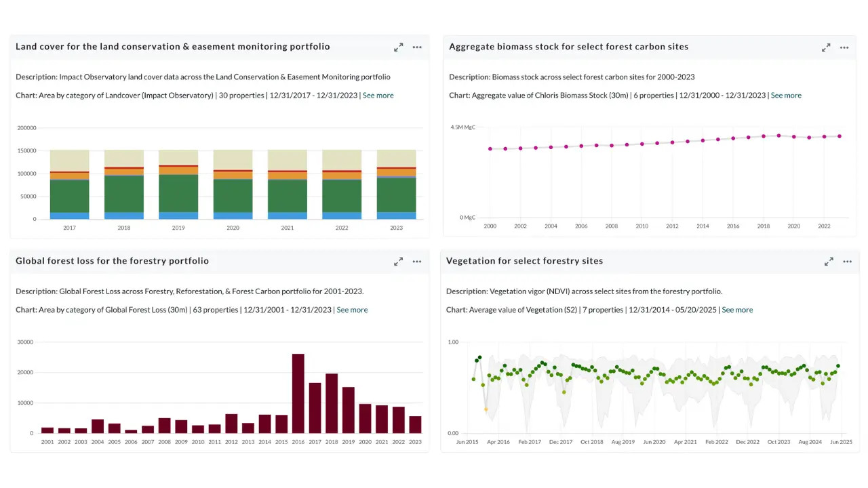Expand the Global forest loss card to fullscreen
Viewport: 868px width, 488px height.
[x=399, y=261]
